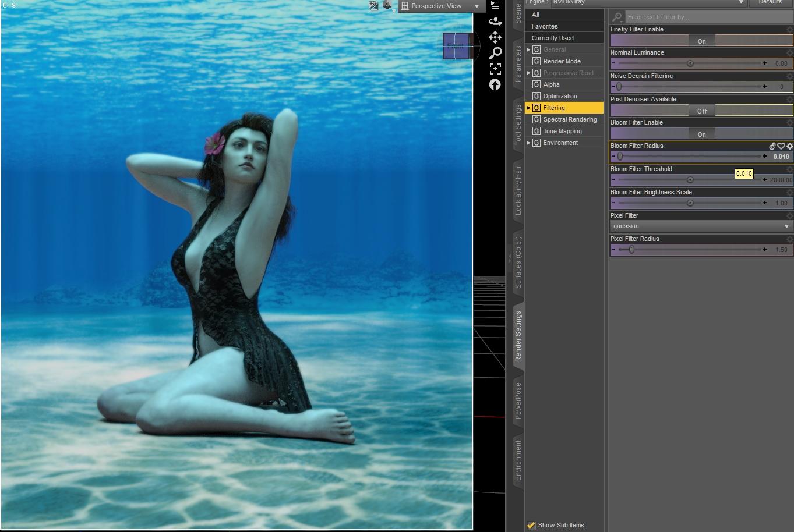The width and height of the screenshot is (794, 532).
Task: Select the Render Settings side tab
Action: (x=518, y=336)
